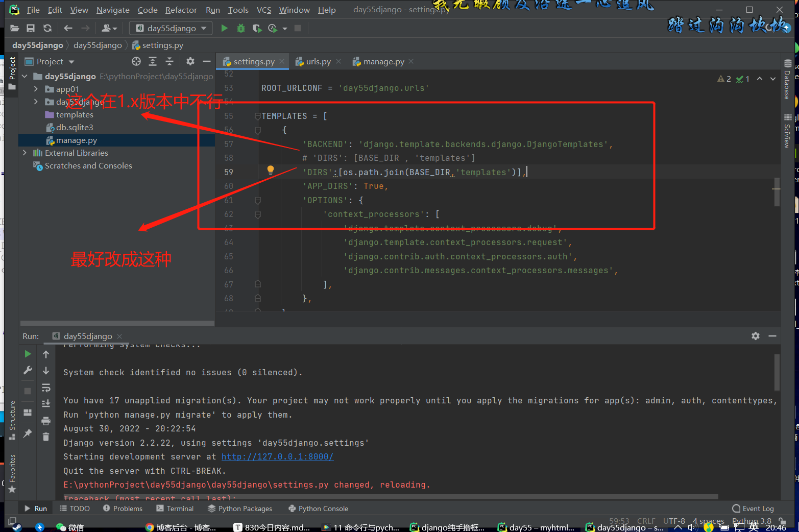
Task: Toggle the SciView tool window on right sidebar
Action: 788,131
